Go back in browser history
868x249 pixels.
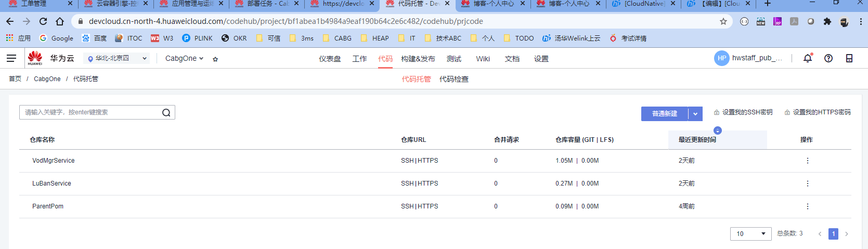[x=10, y=21]
